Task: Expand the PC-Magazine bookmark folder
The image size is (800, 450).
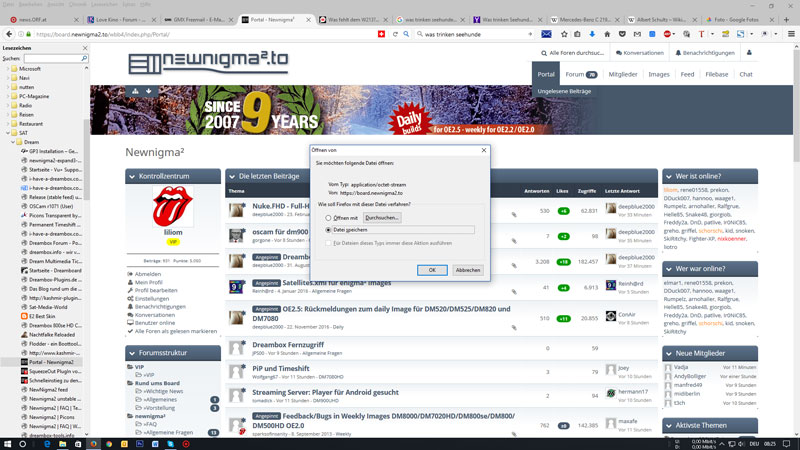Action: [6, 95]
